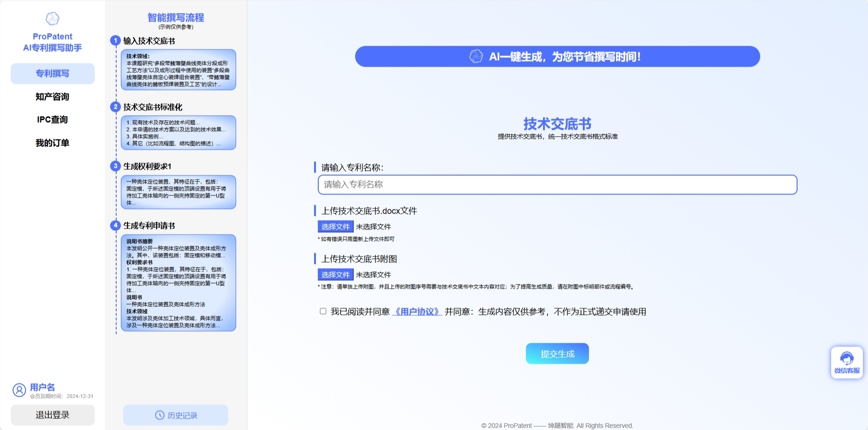Viewport: 868px width, 430px height.
Task: Click the patent name input field
Action: [x=556, y=185]
